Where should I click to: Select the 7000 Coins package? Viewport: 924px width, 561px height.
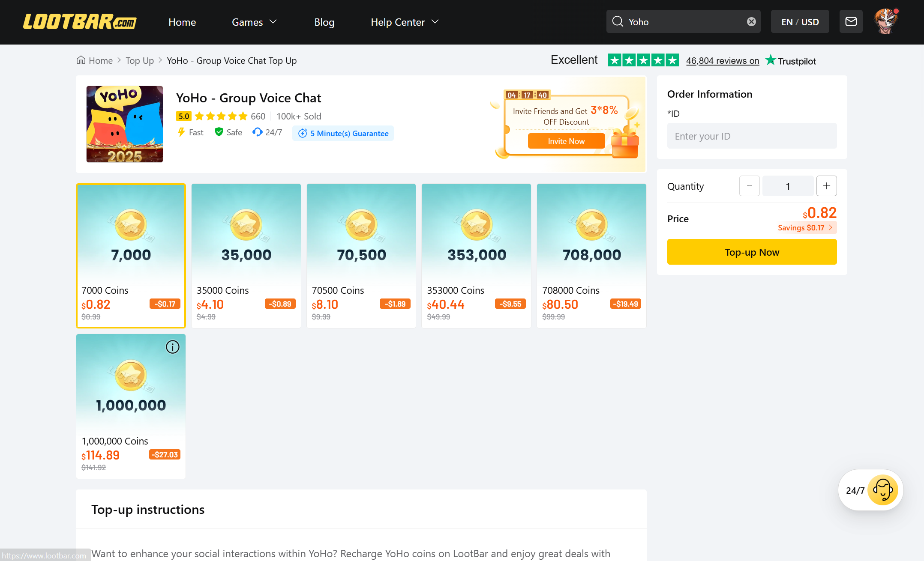[131, 256]
